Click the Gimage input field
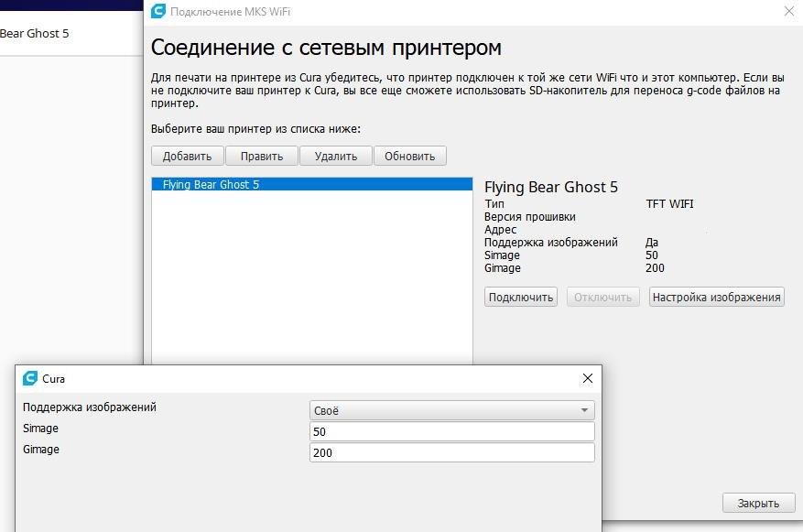803x532 pixels. click(451, 452)
